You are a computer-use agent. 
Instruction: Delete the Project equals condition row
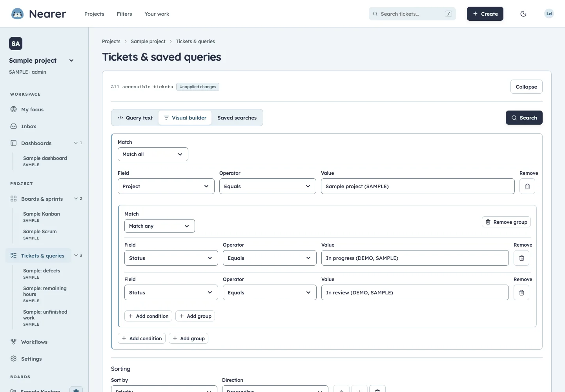(x=527, y=186)
